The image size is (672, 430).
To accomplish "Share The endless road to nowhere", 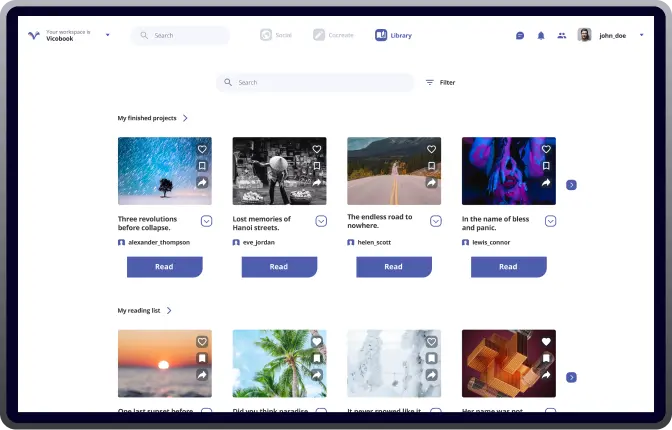I will click(432, 183).
